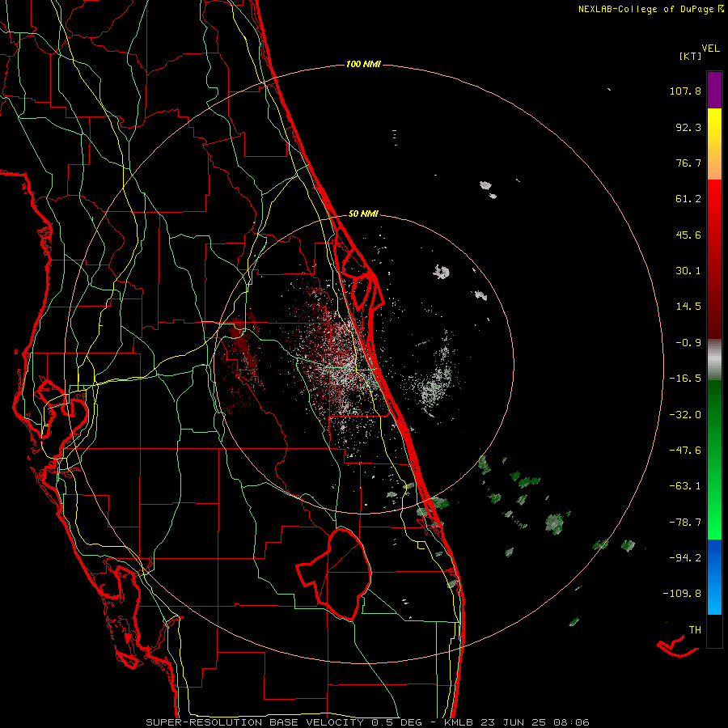
Task: Click the 45.6 legend value
Action: tap(688, 235)
